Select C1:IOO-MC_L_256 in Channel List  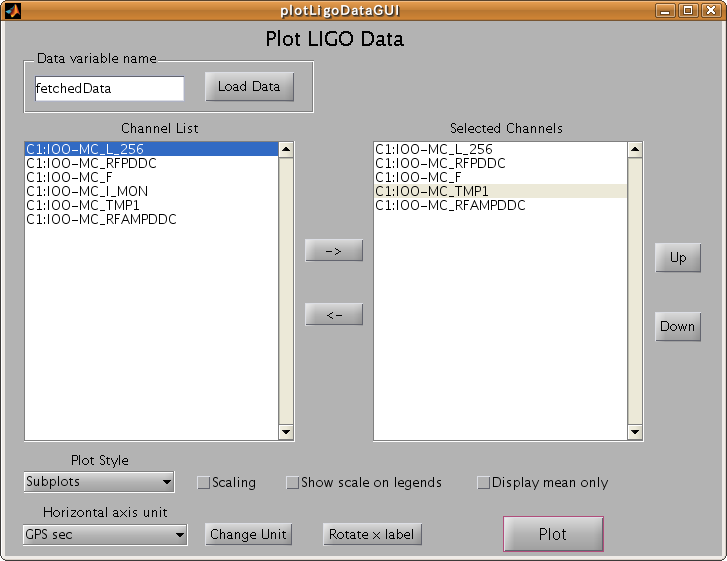tap(151, 149)
